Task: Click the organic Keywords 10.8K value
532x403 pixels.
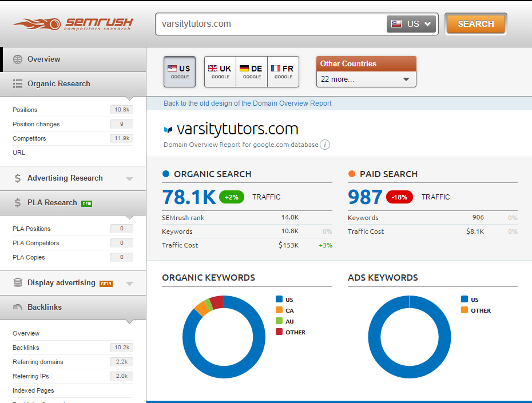Action: tap(290, 231)
